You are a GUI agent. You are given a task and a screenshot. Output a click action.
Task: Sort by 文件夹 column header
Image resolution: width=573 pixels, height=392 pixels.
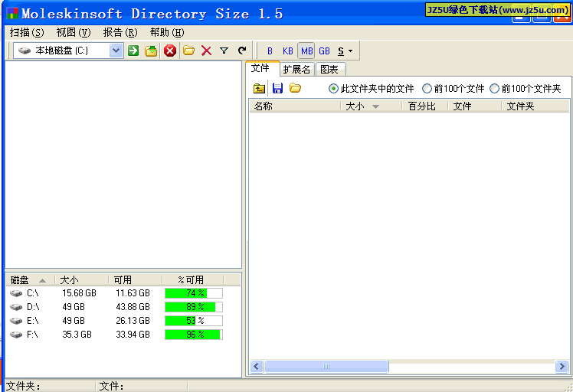click(535, 106)
